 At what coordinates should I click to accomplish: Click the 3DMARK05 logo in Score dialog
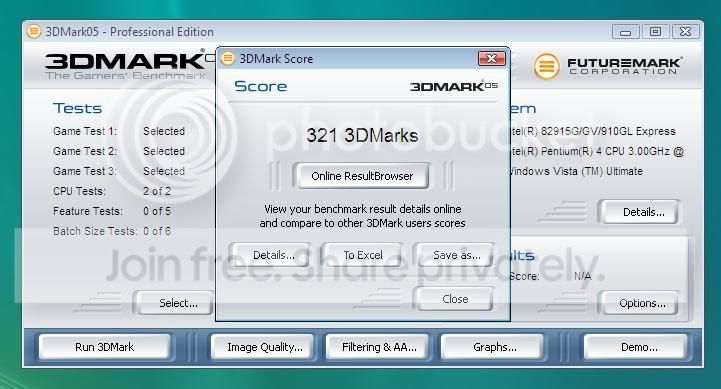coord(454,86)
